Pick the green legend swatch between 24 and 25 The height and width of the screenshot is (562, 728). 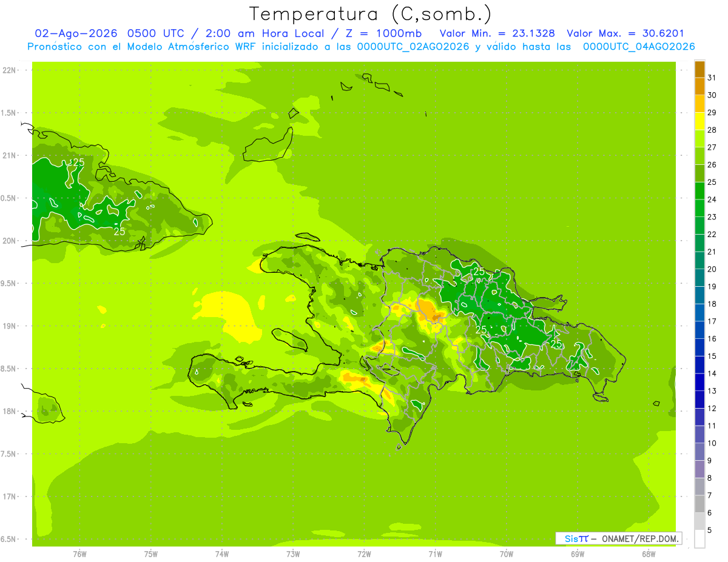tap(699, 191)
